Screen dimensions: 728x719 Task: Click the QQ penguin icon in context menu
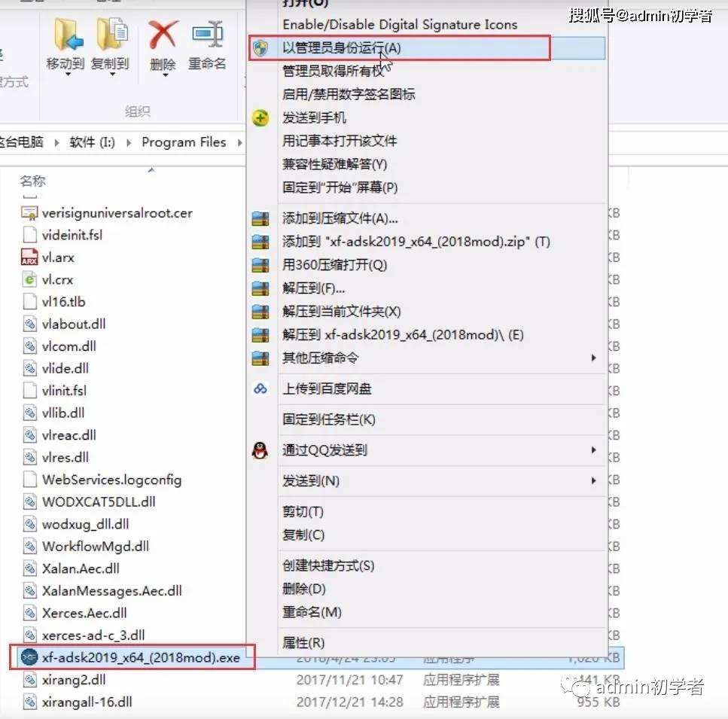point(260,449)
